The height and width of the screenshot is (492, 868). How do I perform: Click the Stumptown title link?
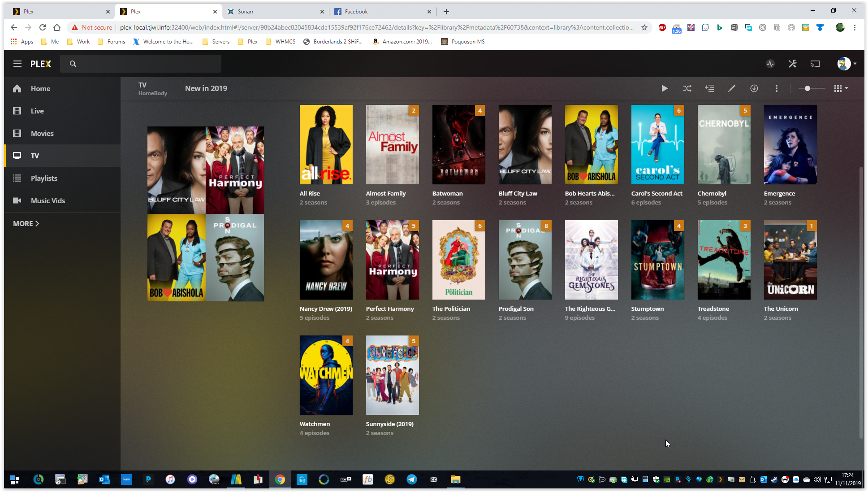pos(648,309)
